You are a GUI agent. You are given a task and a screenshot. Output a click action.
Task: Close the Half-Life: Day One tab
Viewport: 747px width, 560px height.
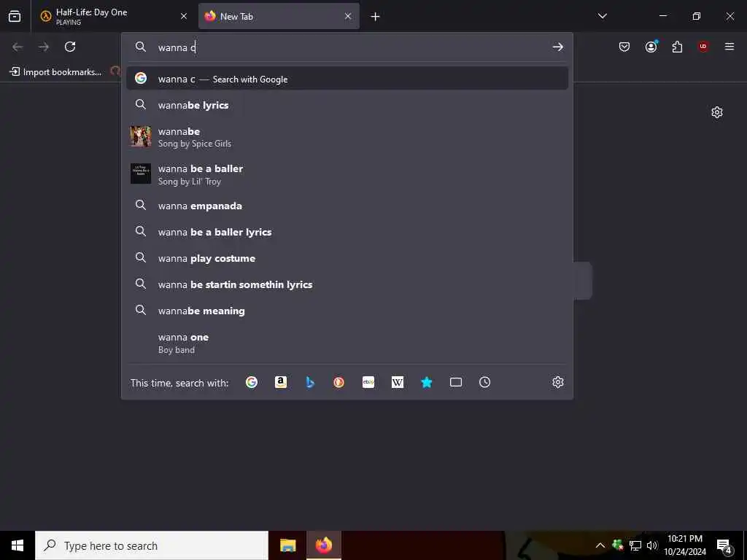pos(184,16)
